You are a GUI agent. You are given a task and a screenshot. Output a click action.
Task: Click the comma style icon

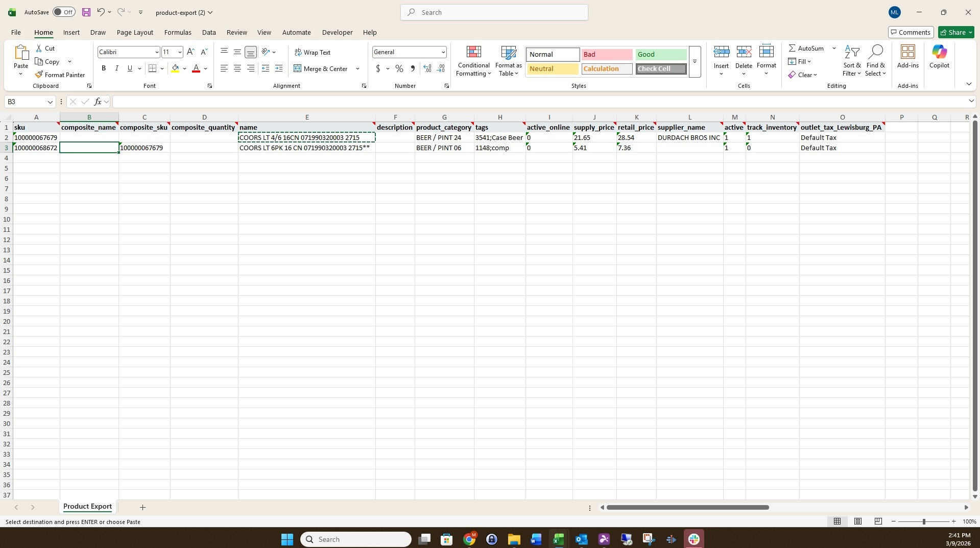[x=413, y=68]
